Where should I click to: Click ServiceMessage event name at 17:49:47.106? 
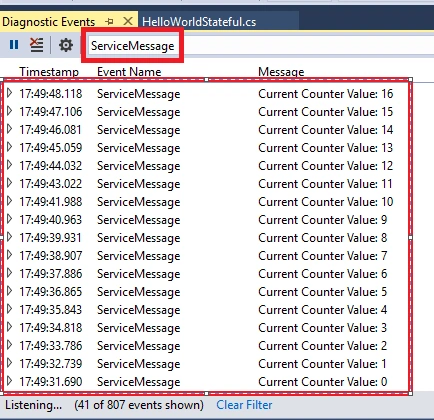coord(139,112)
